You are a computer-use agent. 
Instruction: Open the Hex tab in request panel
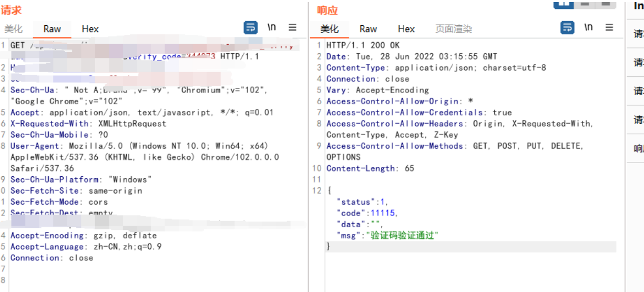[x=90, y=29]
